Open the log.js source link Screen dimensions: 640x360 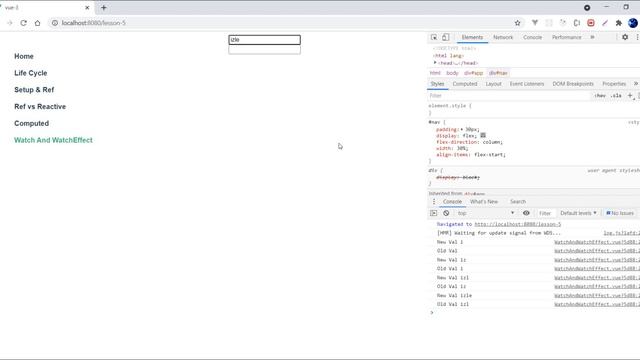click(621, 233)
